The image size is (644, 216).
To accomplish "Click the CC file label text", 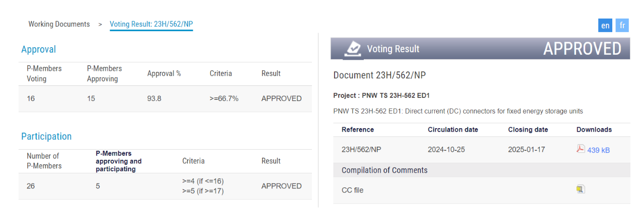I will pos(352,190).
